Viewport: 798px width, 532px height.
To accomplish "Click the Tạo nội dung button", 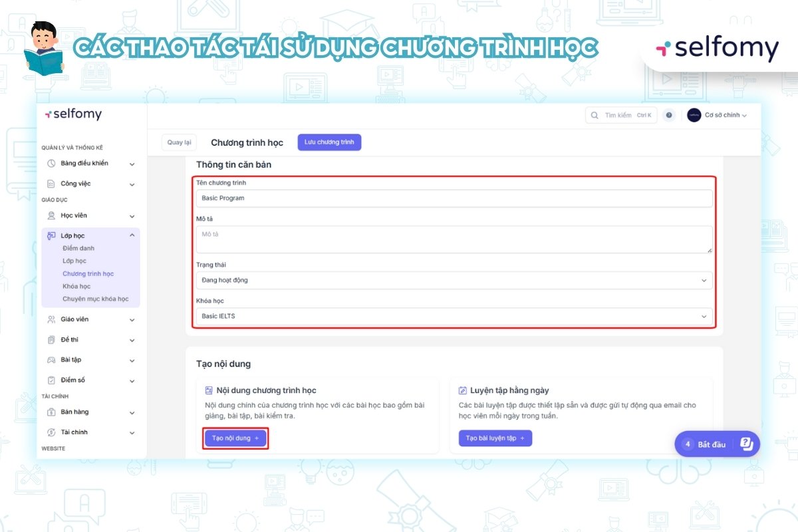I will point(235,438).
